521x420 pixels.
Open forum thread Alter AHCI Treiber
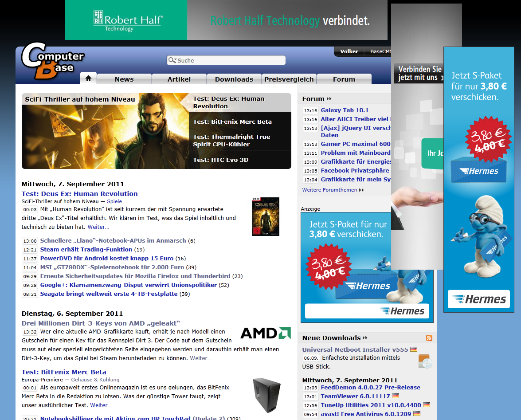(356, 119)
